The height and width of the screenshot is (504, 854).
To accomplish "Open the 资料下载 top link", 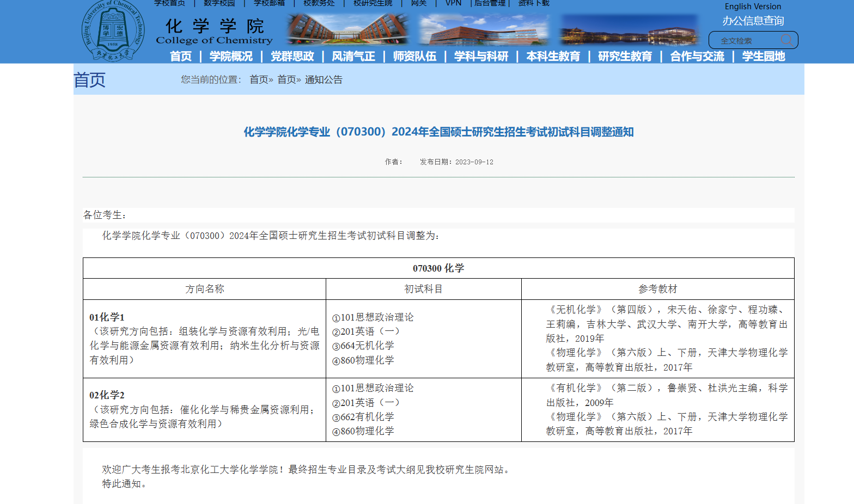I will (534, 3).
